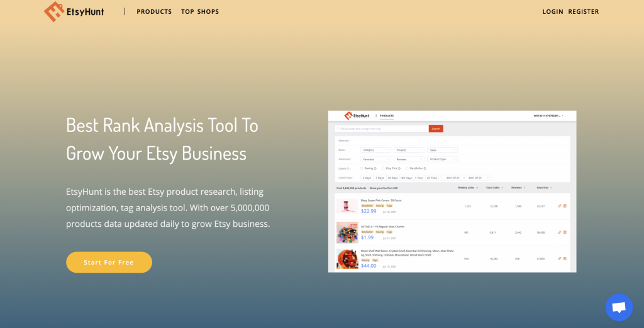Click the $22.99 price text
Image resolution: width=644 pixels, height=328 pixels.
pos(369,211)
